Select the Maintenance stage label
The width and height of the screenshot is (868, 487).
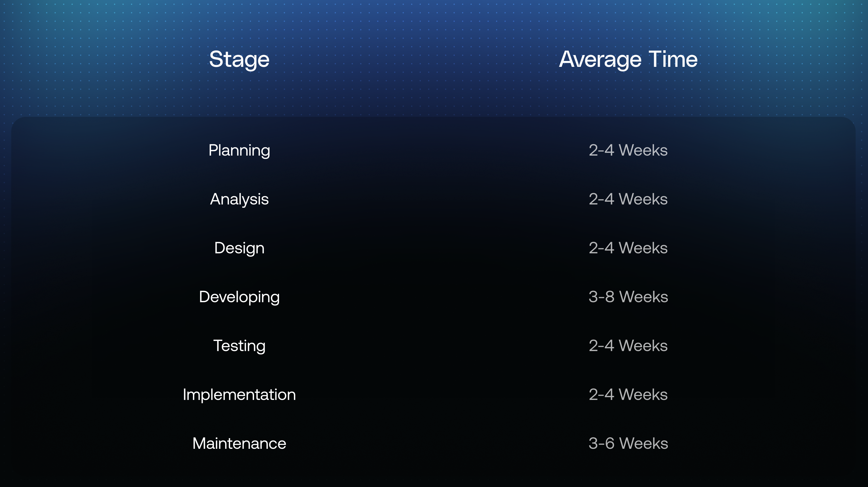[239, 443]
